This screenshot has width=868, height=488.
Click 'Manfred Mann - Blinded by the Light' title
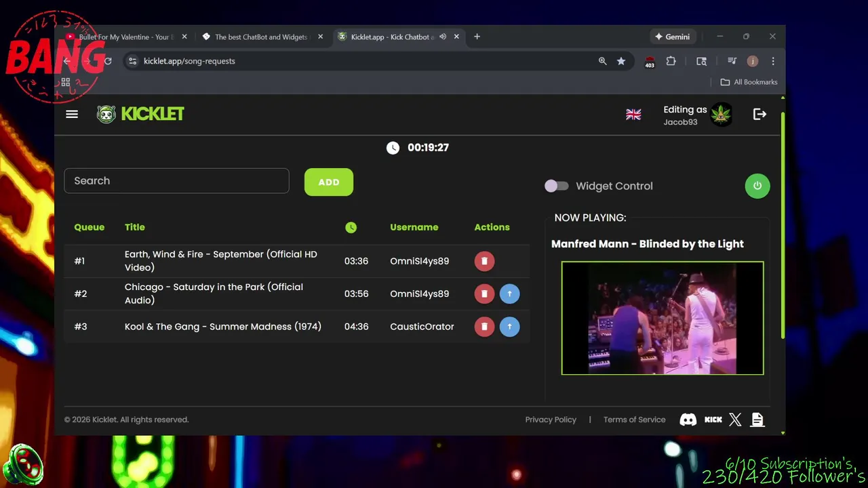(648, 244)
